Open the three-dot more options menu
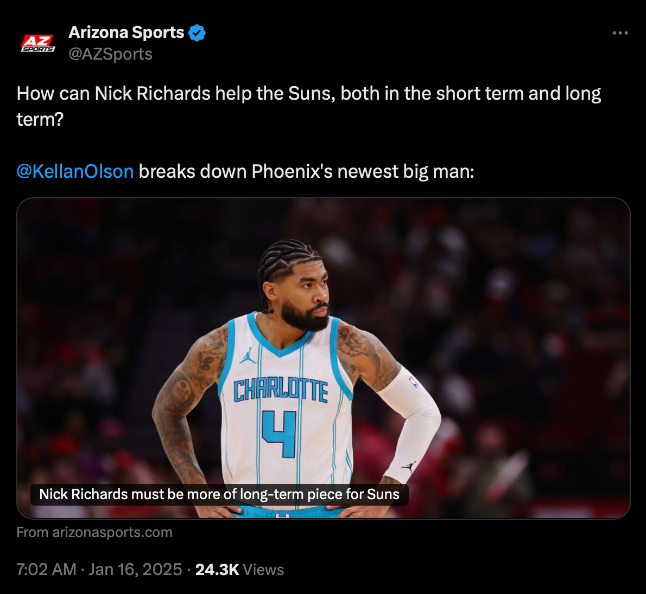 point(620,33)
